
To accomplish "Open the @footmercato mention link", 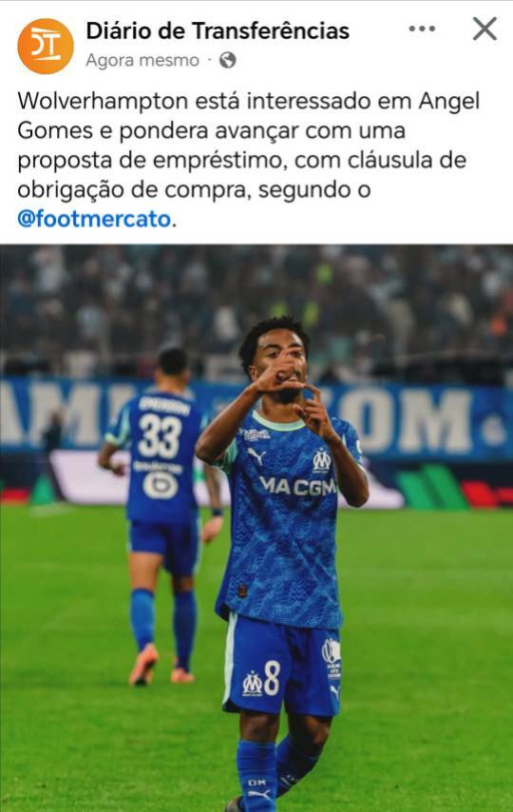I will pyautogui.click(x=94, y=219).
